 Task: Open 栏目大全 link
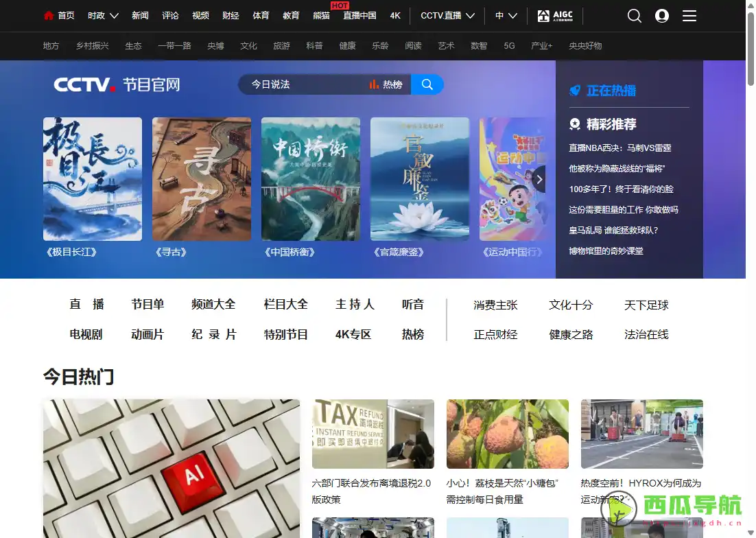click(285, 304)
